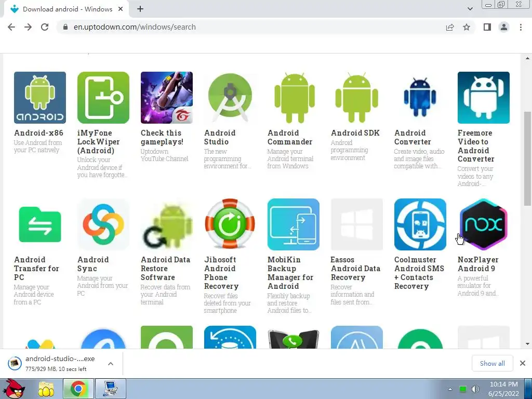Open the Chrome profile menu

[x=504, y=27]
